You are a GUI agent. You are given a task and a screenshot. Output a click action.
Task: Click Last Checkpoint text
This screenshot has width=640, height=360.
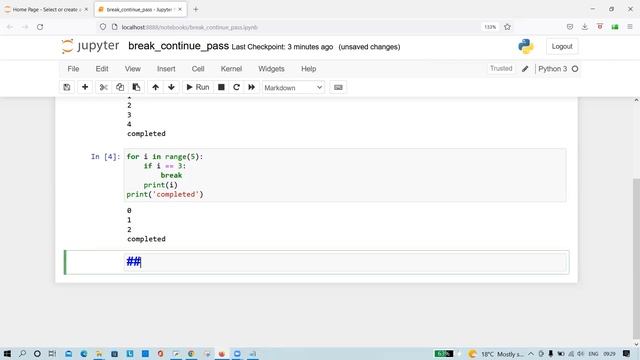(282, 47)
